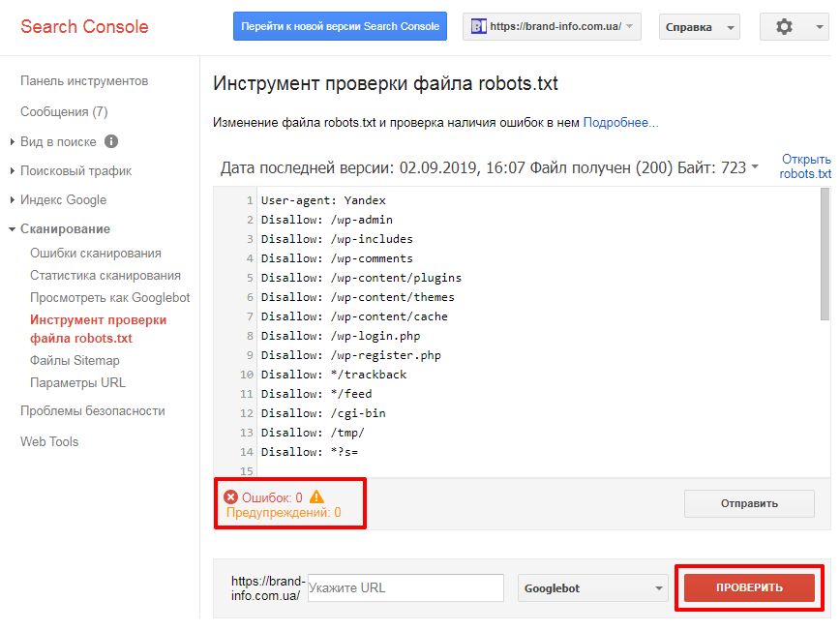The image size is (840, 631).
Task: Open Параметры URL page
Action: [77, 383]
